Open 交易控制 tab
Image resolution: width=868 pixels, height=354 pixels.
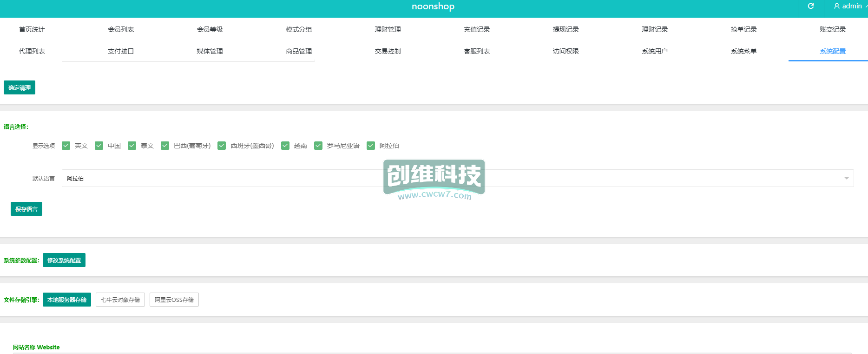[388, 51]
